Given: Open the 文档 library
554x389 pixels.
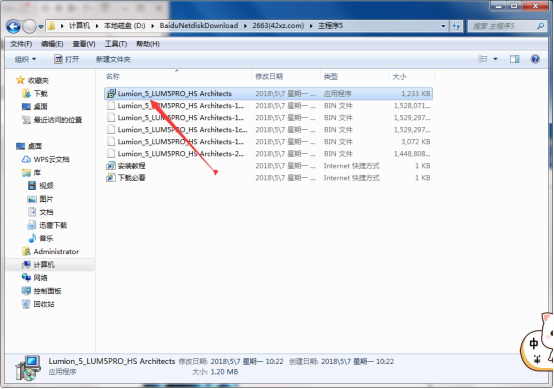Looking at the screenshot, I should tap(41, 212).
